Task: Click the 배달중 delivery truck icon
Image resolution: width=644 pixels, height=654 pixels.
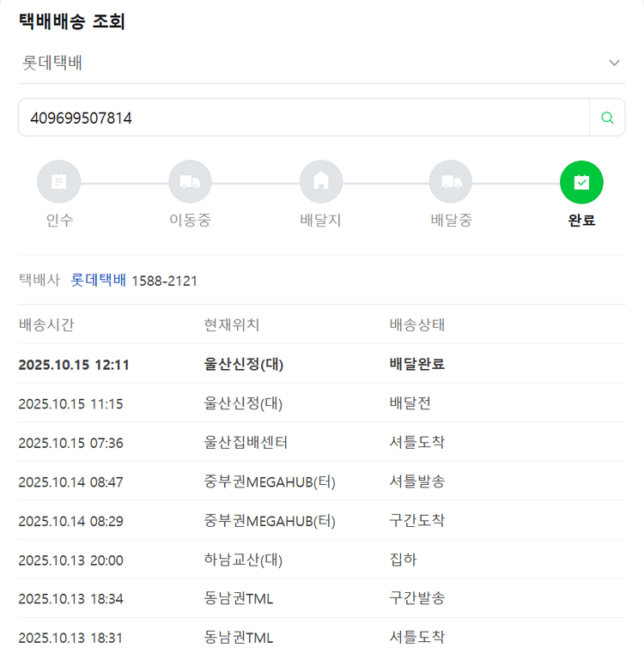Action: click(451, 181)
